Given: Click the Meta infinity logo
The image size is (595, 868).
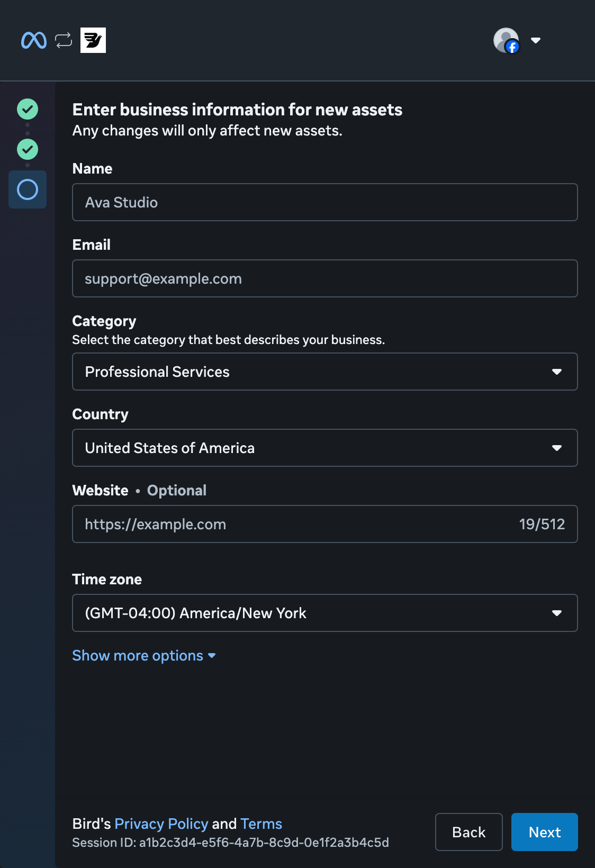Looking at the screenshot, I should pos(34,40).
